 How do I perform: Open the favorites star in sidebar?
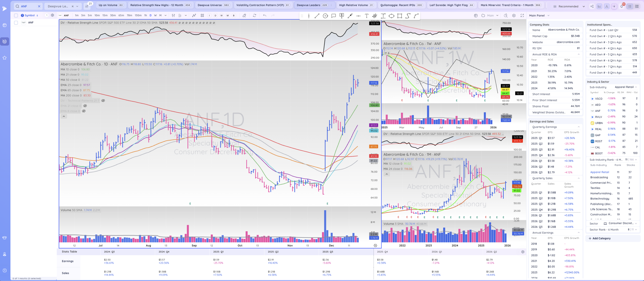click(x=5, y=58)
